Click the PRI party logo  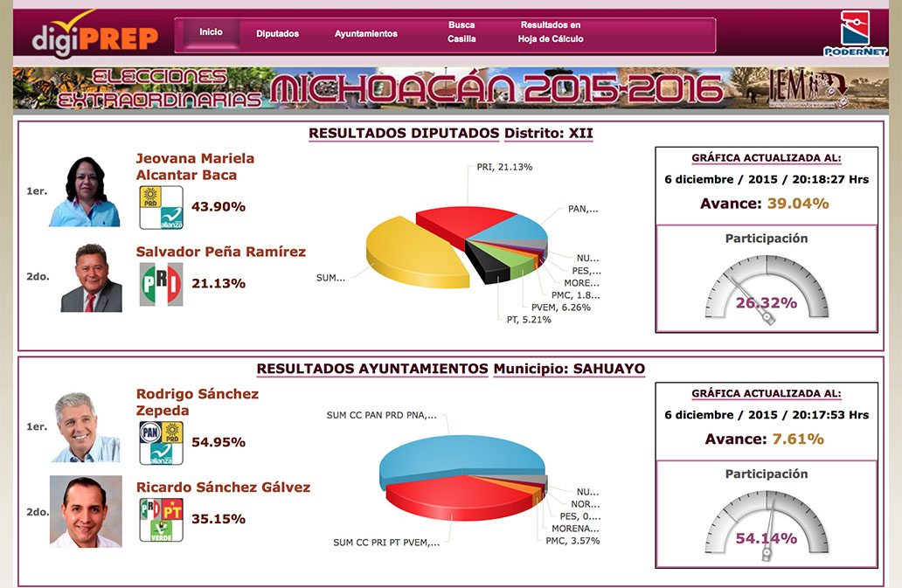(x=161, y=284)
